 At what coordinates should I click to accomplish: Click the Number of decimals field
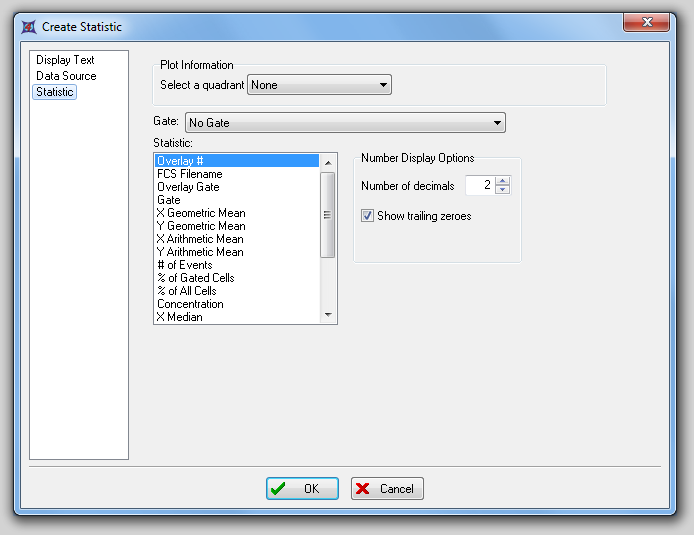[x=480, y=186]
